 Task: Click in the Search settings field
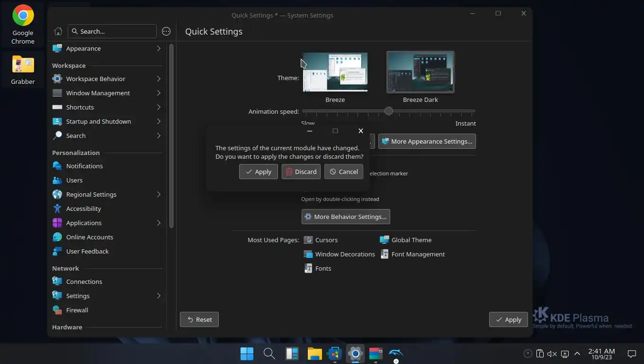[112, 31]
